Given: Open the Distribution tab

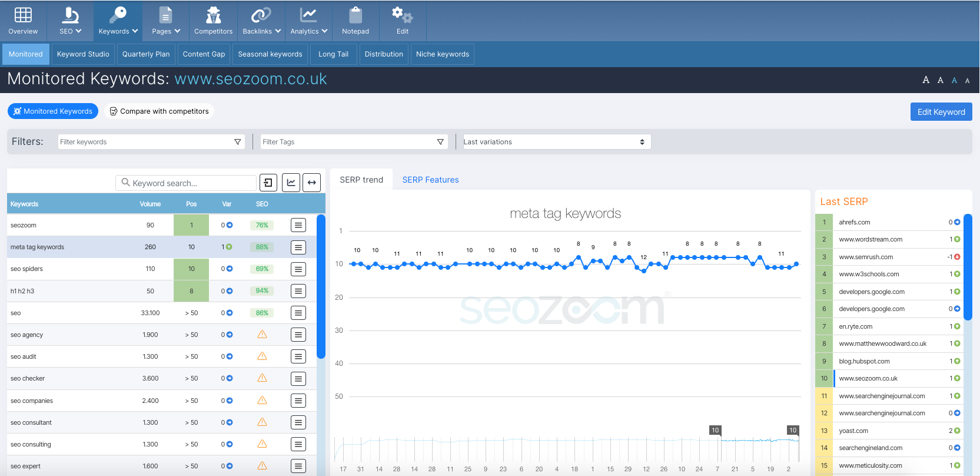Looking at the screenshot, I should pyautogui.click(x=384, y=54).
